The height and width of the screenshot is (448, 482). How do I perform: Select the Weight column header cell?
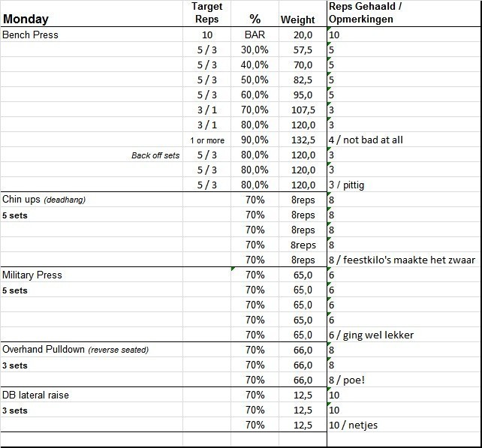click(298, 20)
